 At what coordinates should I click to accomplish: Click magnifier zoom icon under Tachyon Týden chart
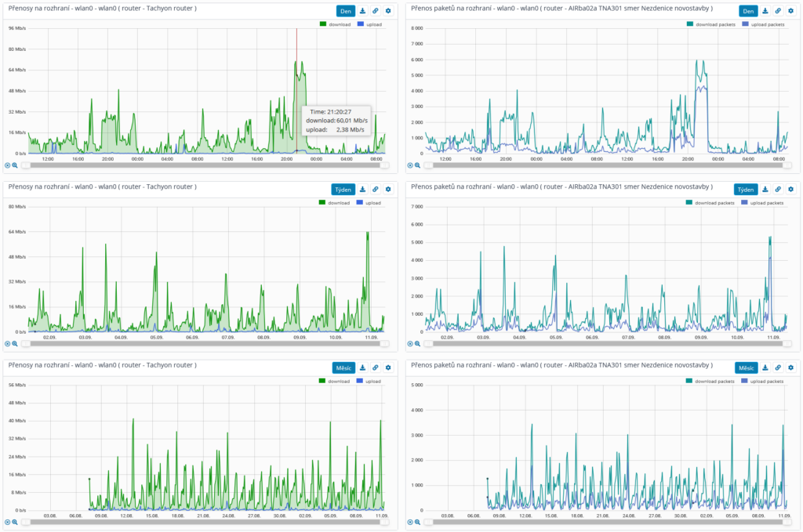(15, 344)
